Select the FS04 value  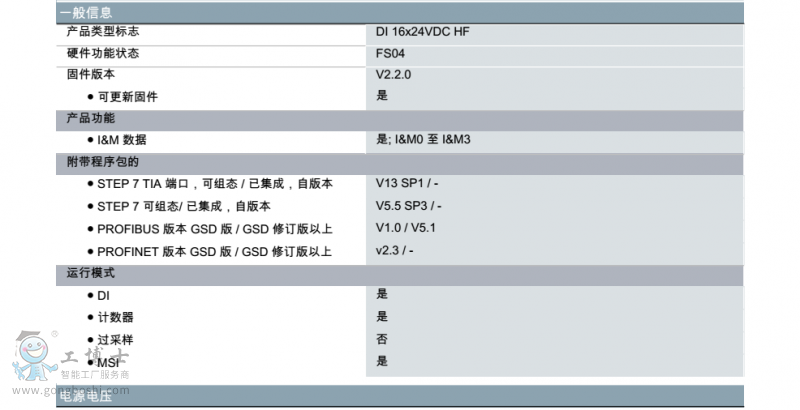[x=391, y=53]
